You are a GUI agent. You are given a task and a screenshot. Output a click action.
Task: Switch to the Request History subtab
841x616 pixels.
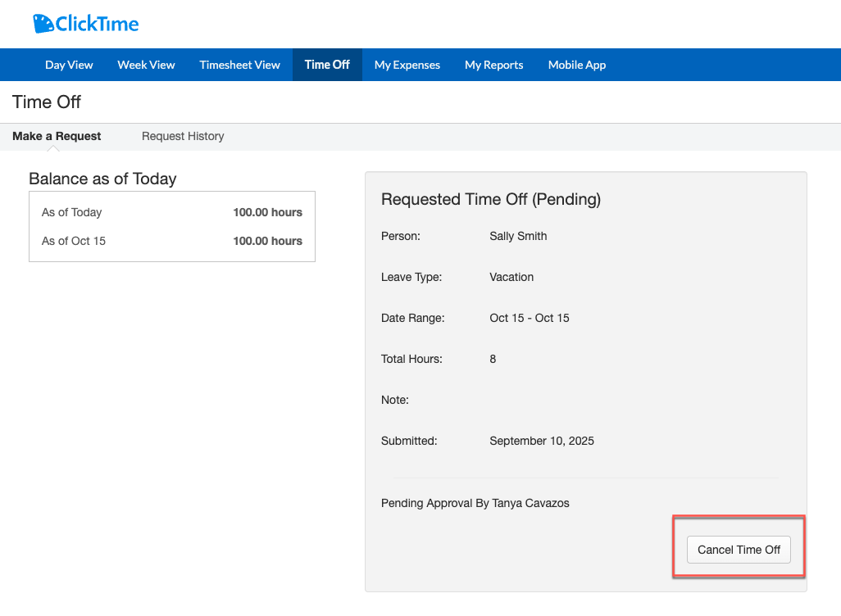(183, 136)
